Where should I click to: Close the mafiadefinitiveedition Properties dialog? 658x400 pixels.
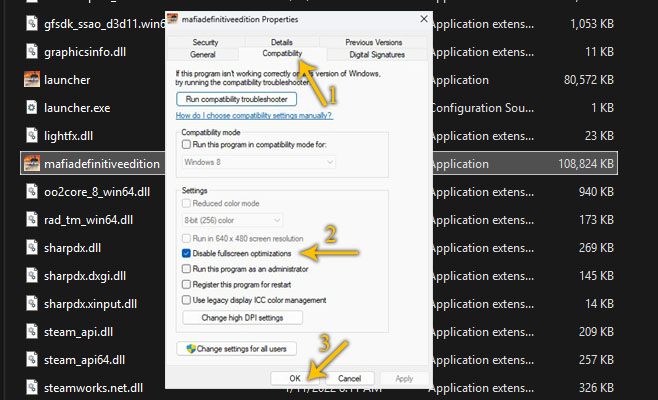click(424, 19)
